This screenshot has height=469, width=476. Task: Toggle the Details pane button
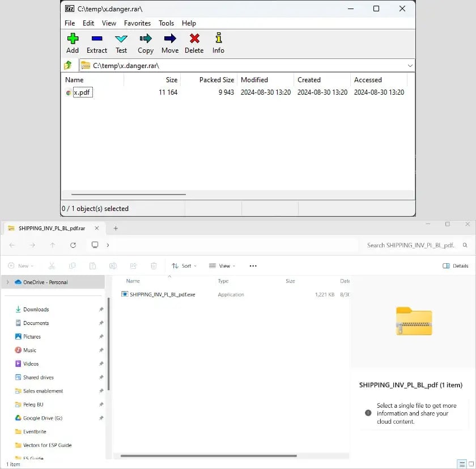(x=455, y=265)
